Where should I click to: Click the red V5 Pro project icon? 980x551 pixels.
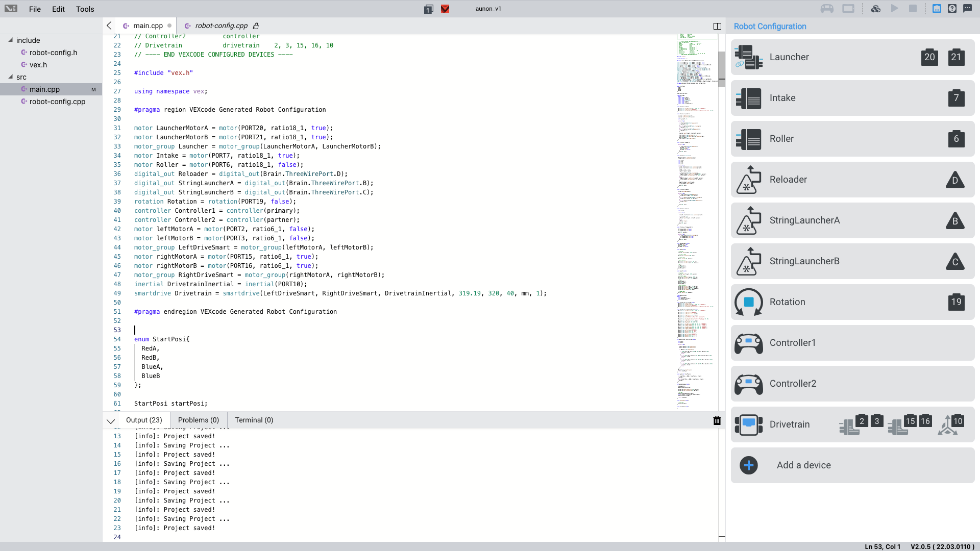(445, 9)
